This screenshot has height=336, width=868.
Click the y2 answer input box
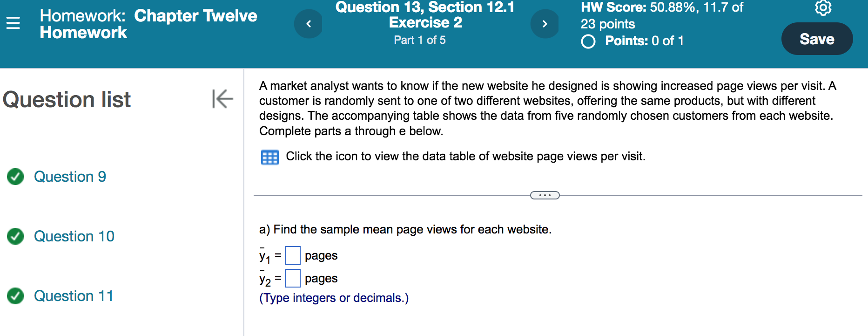coord(293,278)
